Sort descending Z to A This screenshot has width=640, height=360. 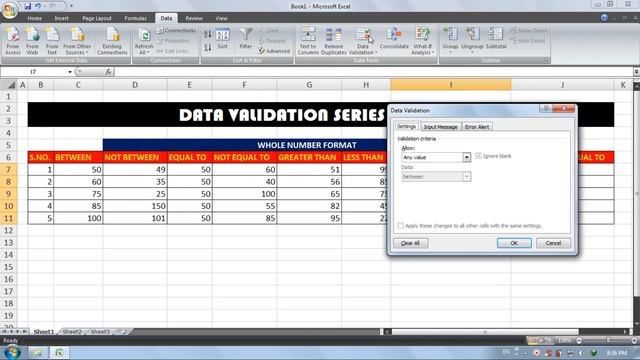click(208, 47)
